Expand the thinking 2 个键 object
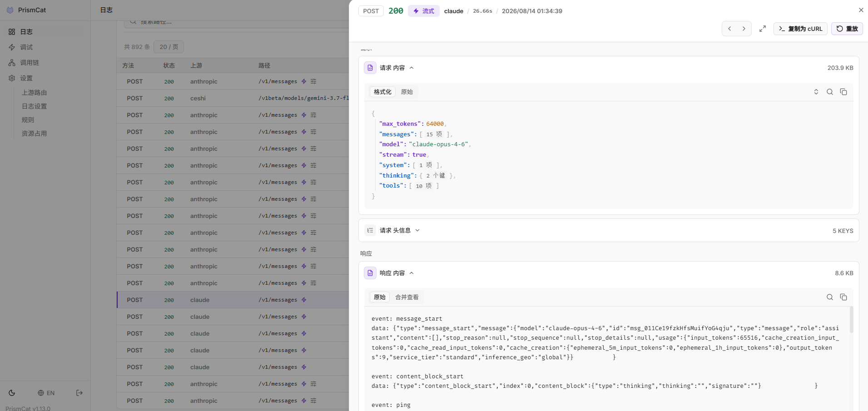 [436, 175]
